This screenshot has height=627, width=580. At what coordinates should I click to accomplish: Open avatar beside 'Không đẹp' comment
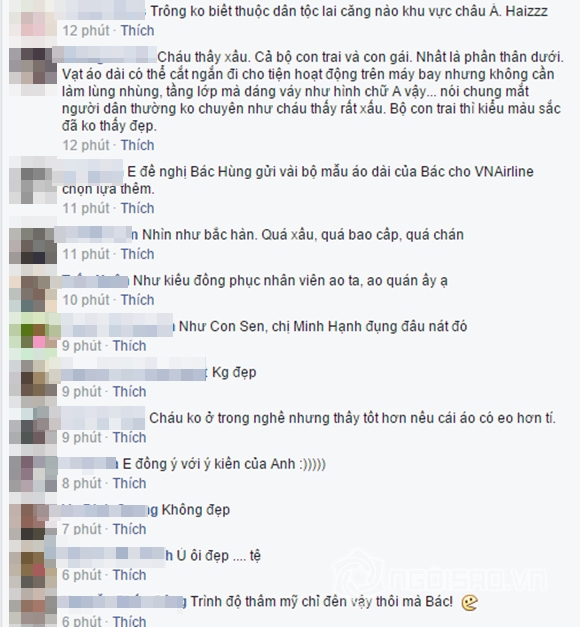click(x=33, y=522)
